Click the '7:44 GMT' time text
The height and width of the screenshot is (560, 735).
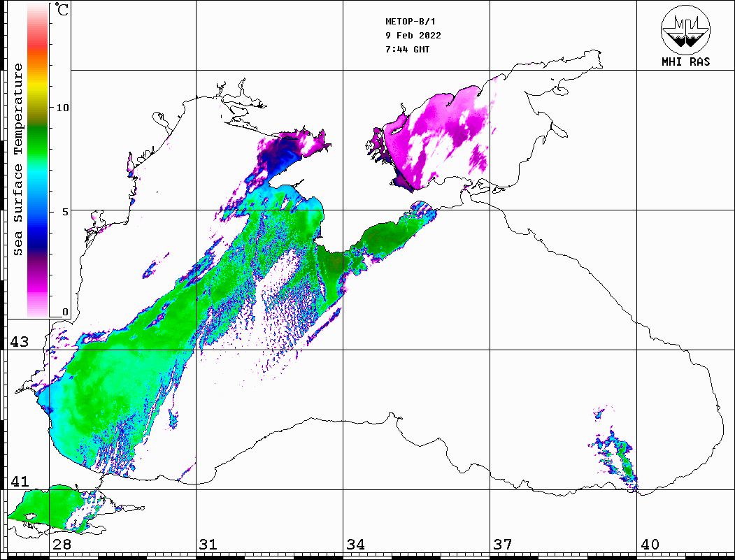tap(407, 49)
